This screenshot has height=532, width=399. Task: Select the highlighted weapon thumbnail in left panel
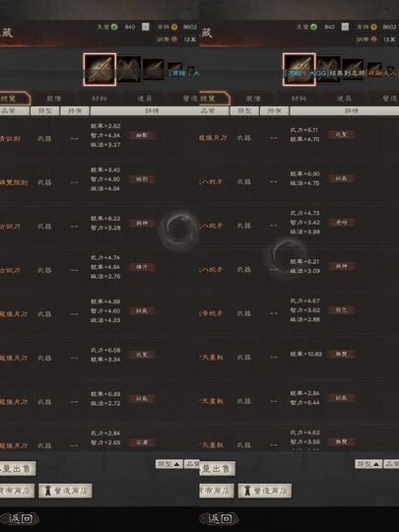(100, 69)
